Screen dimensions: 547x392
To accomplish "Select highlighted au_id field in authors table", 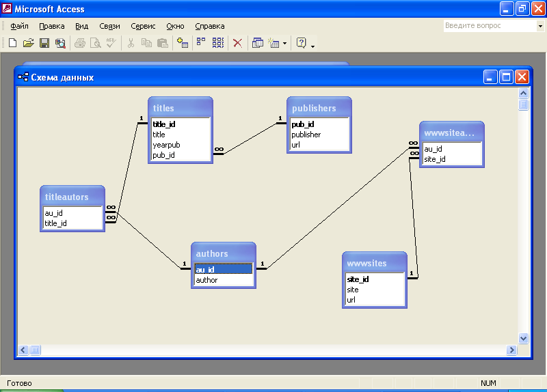I will point(224,270).
